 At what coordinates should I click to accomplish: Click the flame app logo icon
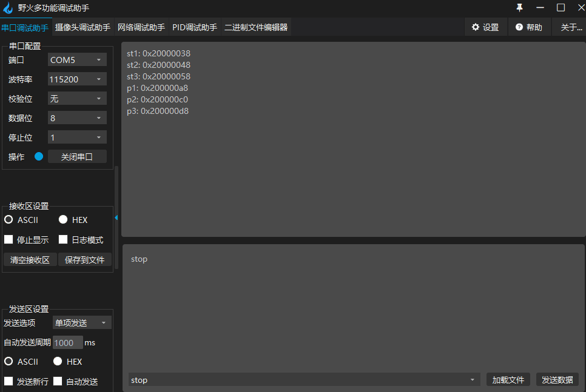point(8,8)
